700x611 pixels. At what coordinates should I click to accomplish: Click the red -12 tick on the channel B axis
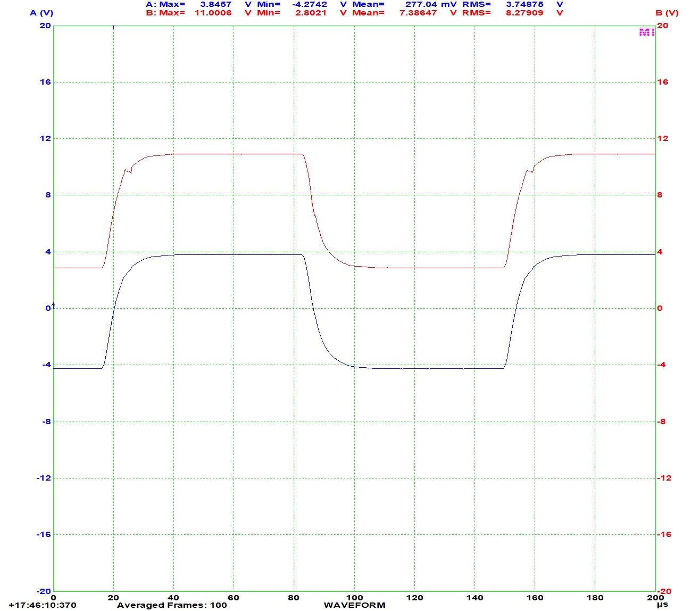[x=664, y=478]
